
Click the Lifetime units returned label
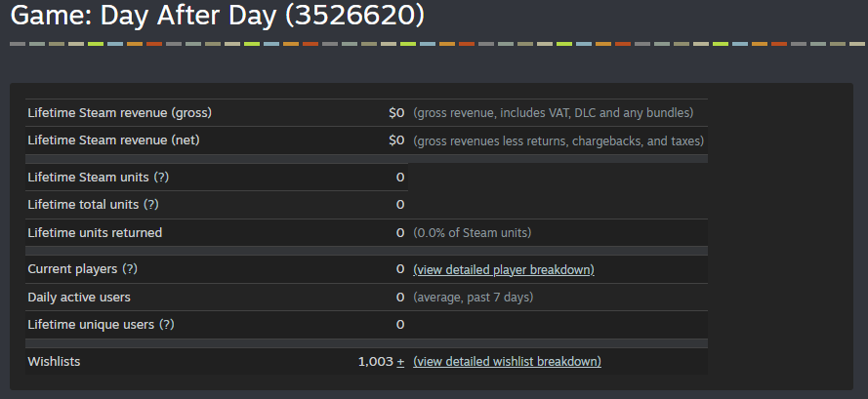click(x=95, y=233)
